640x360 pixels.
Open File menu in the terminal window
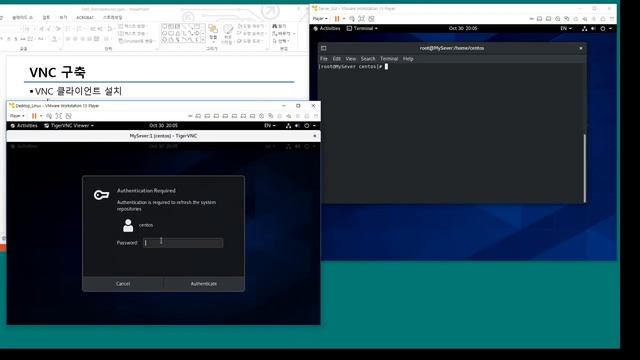tap(324, 59)
